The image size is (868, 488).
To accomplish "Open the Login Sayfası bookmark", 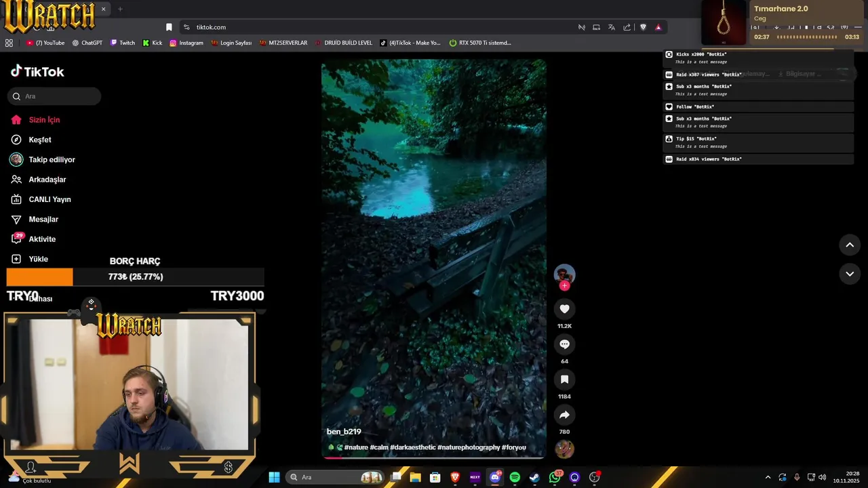I will pos(231,43).
